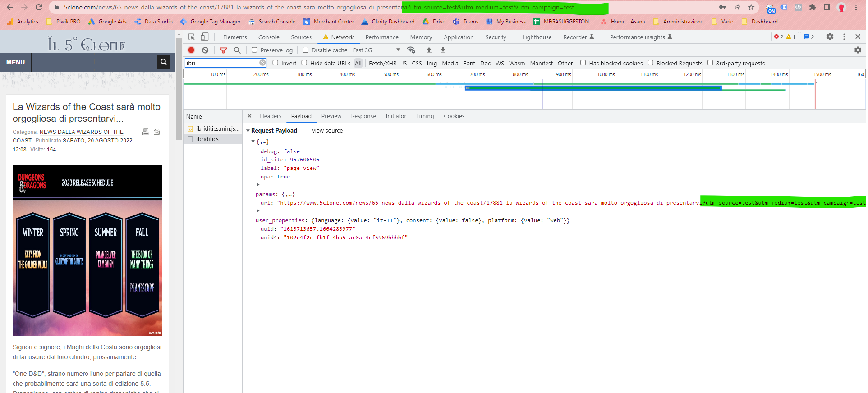The width and height of the screenshot is (868, 393).
Task: Share this page using the share icon
Action: [x=737, y=7]
